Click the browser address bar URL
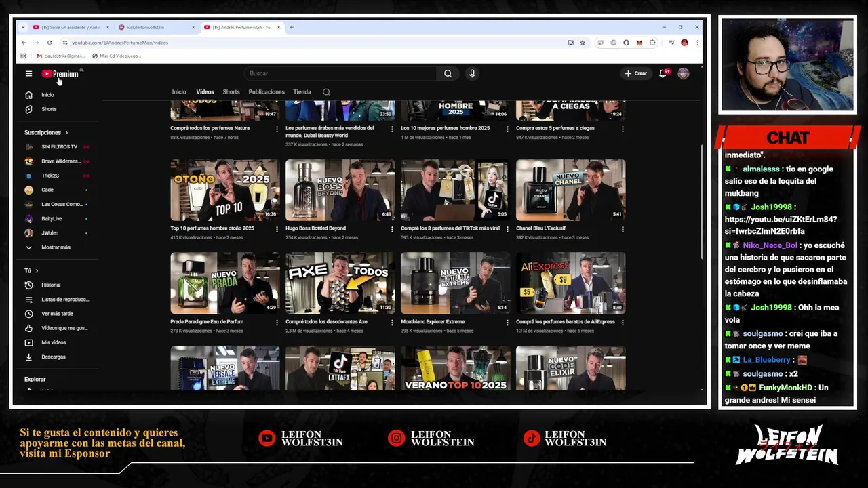This screenshot has width=868, height=488. (120, 43)
